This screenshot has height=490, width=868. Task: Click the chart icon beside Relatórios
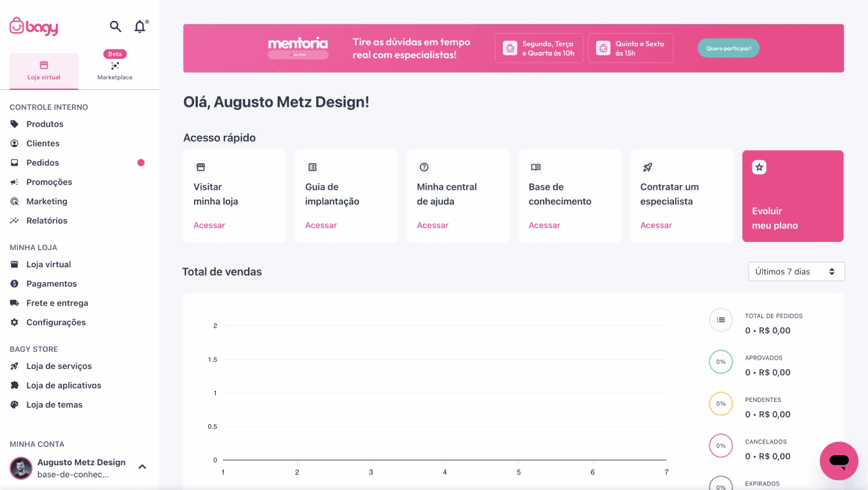click(14, 220)
